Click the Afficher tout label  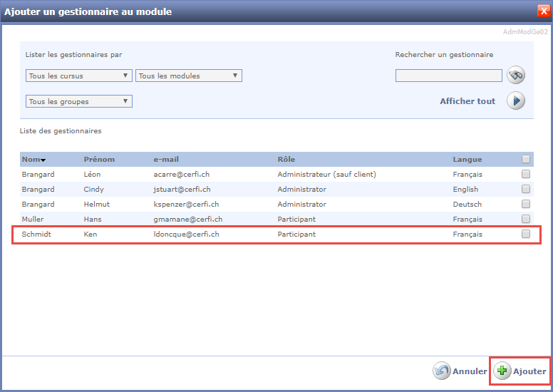[x=467, y=101]
